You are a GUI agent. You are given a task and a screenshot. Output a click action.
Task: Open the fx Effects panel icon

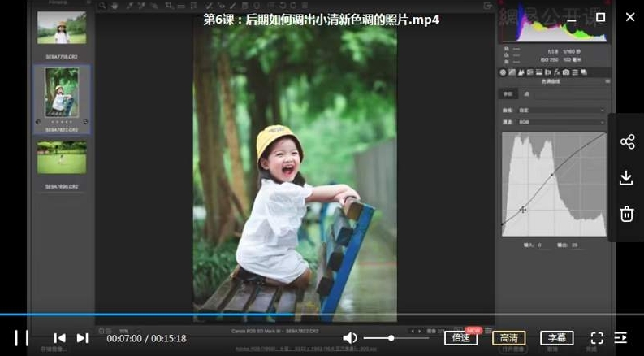557,72
